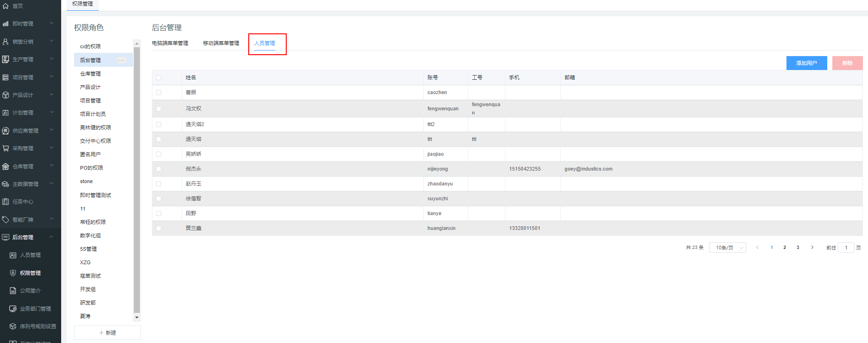Click the home icon labeled 首页
This screenshot has height=343, width=868.
coord(6,6)
